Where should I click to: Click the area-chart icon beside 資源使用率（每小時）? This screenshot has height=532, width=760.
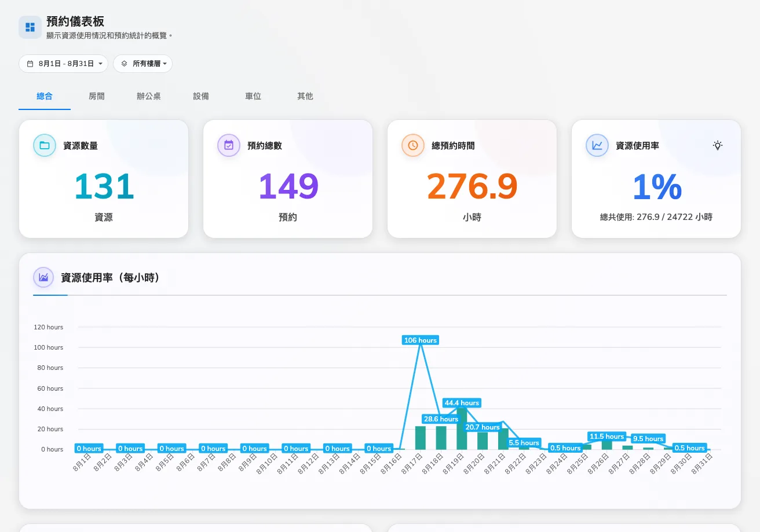tap(43, 277)
